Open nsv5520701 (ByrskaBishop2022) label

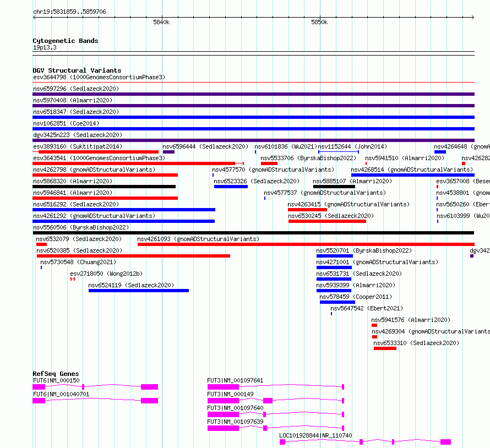coord(364,250)
